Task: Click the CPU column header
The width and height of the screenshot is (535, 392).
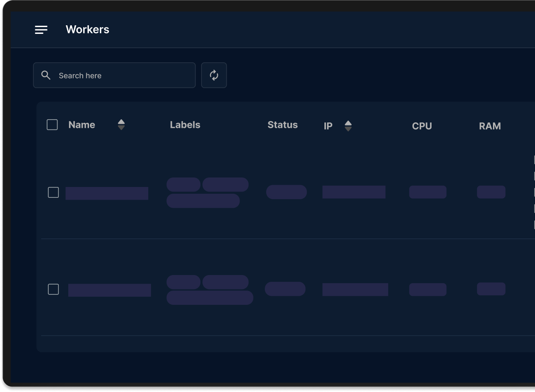Action: coord(422,126)
